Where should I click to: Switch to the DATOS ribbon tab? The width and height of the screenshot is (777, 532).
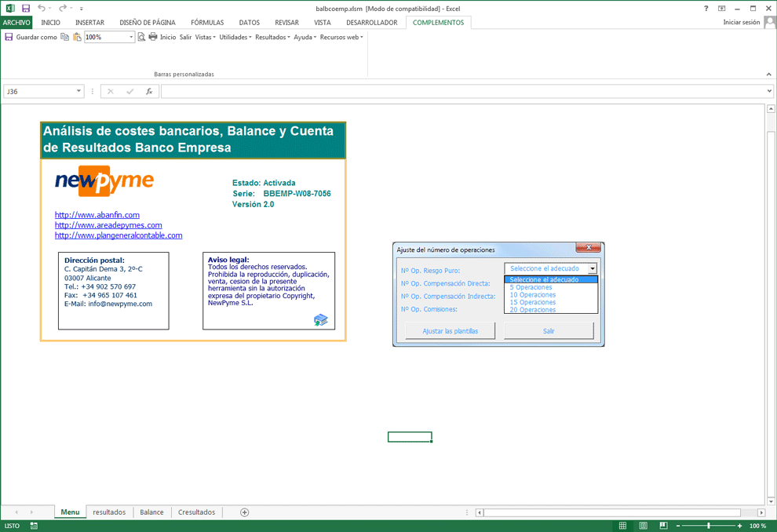point(250,22)
